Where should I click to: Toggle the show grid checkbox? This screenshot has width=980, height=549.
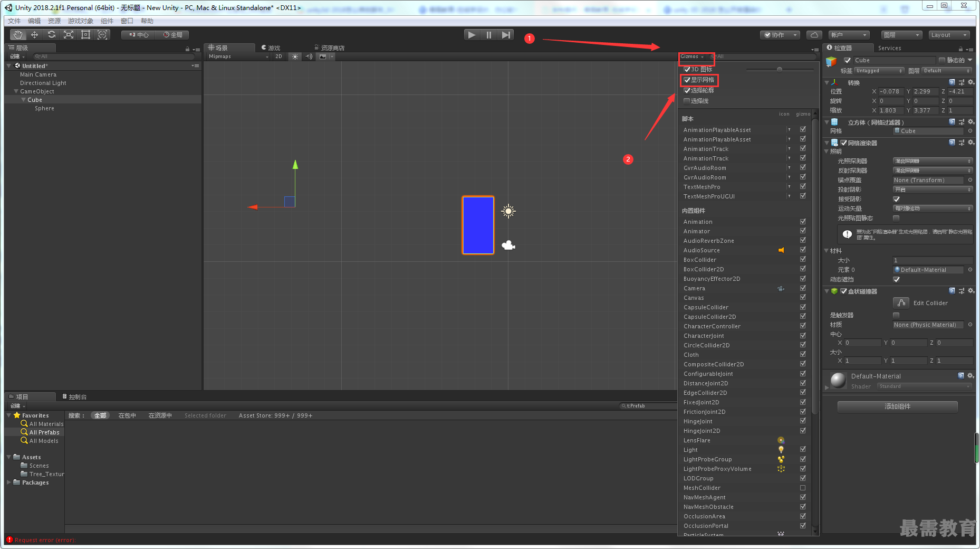687,80
